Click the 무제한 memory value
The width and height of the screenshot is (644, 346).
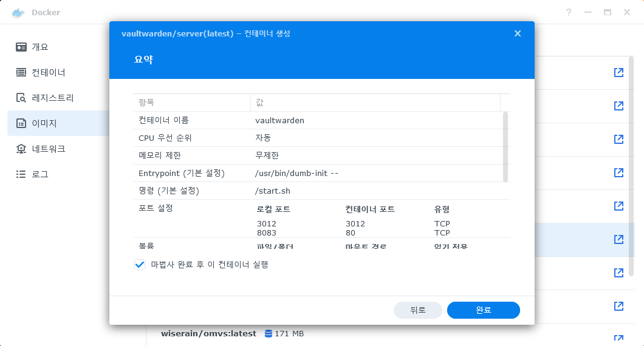click(267, 155)
